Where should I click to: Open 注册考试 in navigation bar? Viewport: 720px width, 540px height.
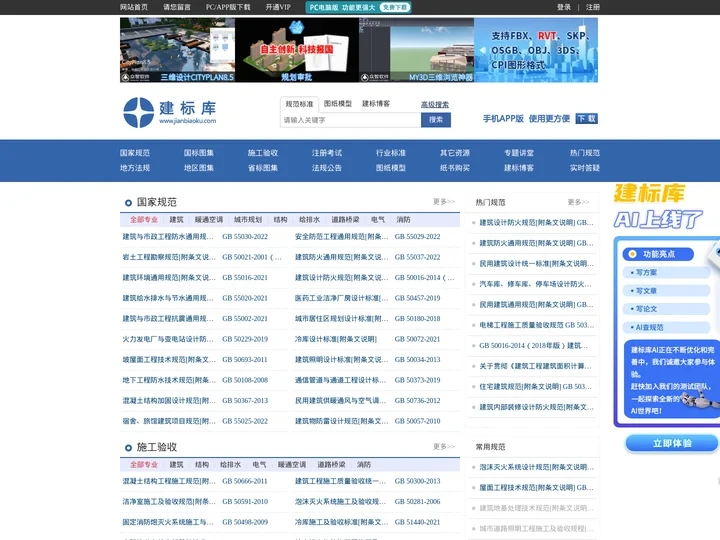pyautogui.click(x=326, y=153)
